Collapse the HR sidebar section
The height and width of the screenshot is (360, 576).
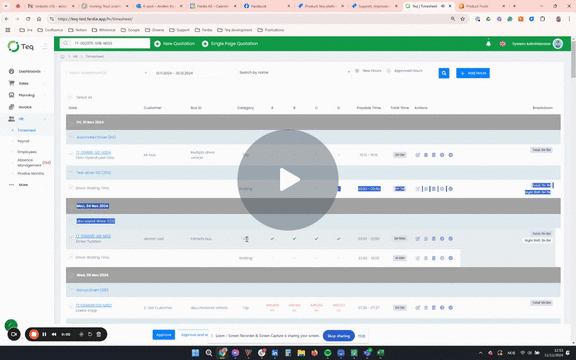(28, 119)
